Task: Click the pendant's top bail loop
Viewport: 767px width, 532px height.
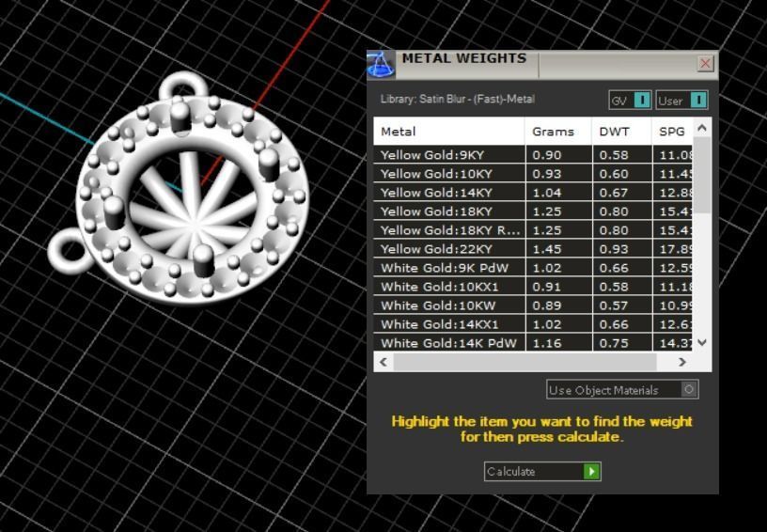Action: tap(184, 84)
